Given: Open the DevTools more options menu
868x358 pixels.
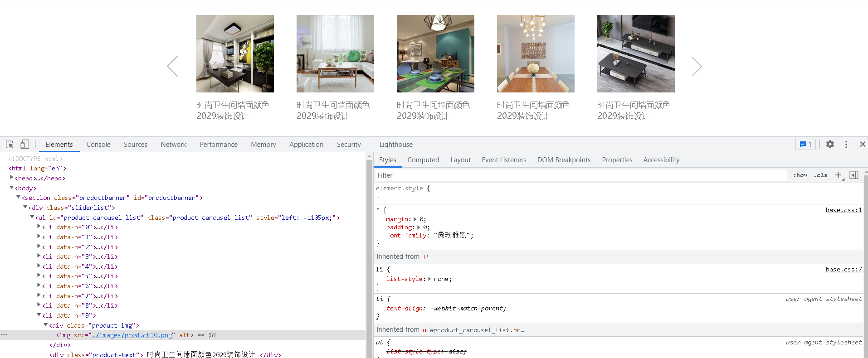Looking at the screenshot, I should (846, 144).
